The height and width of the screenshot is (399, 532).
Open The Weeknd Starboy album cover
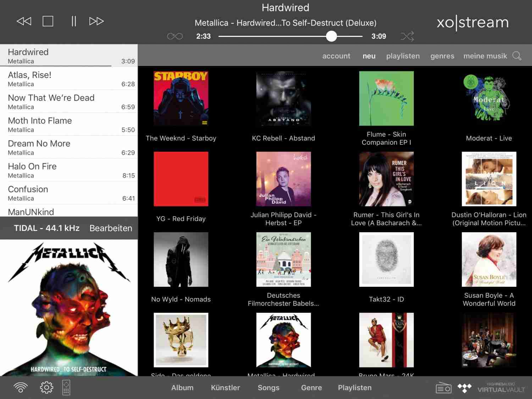pyautogui.click(x=181, y=98)
